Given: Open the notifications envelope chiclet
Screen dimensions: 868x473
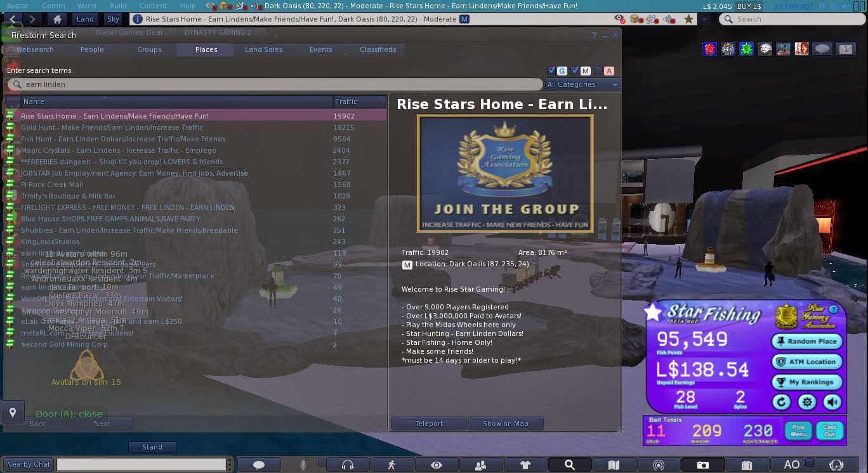Looking at the screenshot, I should 845,49.
